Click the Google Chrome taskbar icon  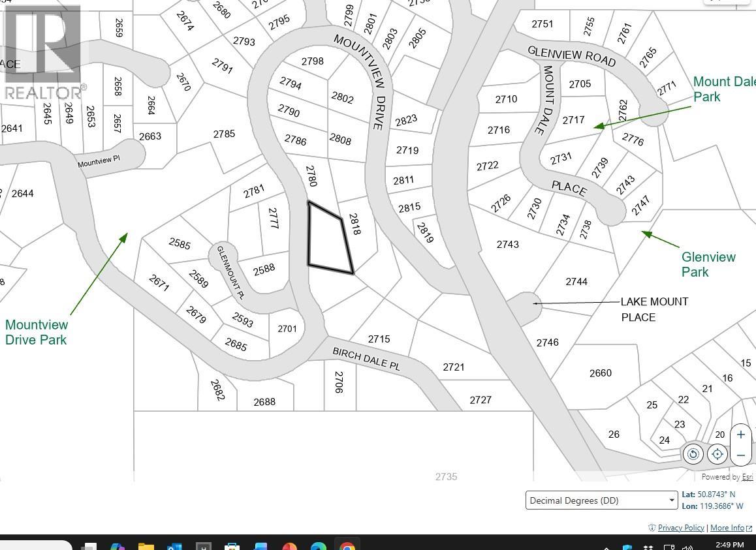click(347, 545)
